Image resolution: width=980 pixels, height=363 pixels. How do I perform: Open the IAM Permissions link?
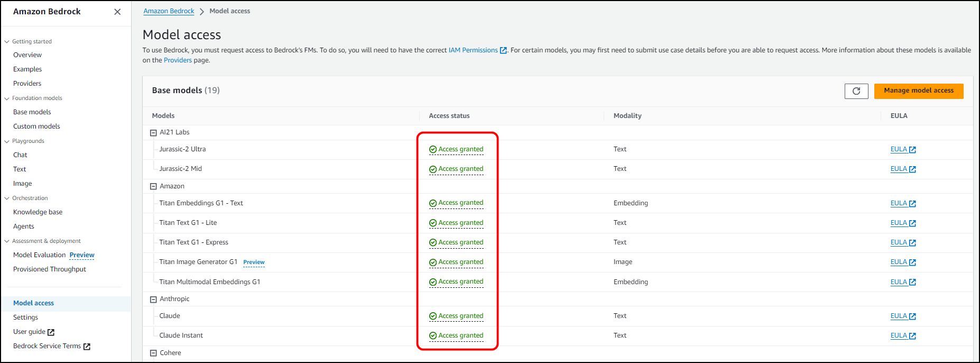(477, 50)
